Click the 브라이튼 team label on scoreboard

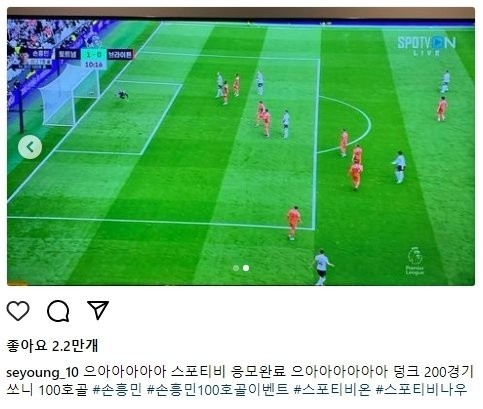click(x=120, y=54)
